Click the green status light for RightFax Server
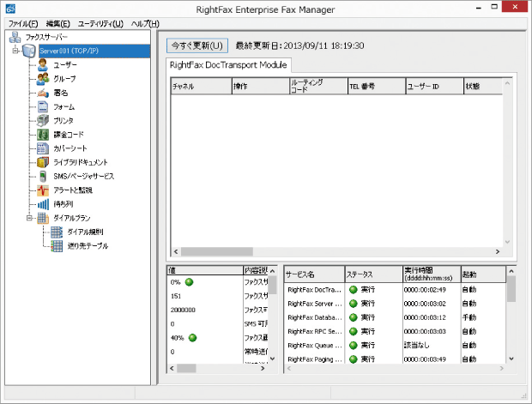The width and height of the screenshot is (532, 404). click(354, 304)
